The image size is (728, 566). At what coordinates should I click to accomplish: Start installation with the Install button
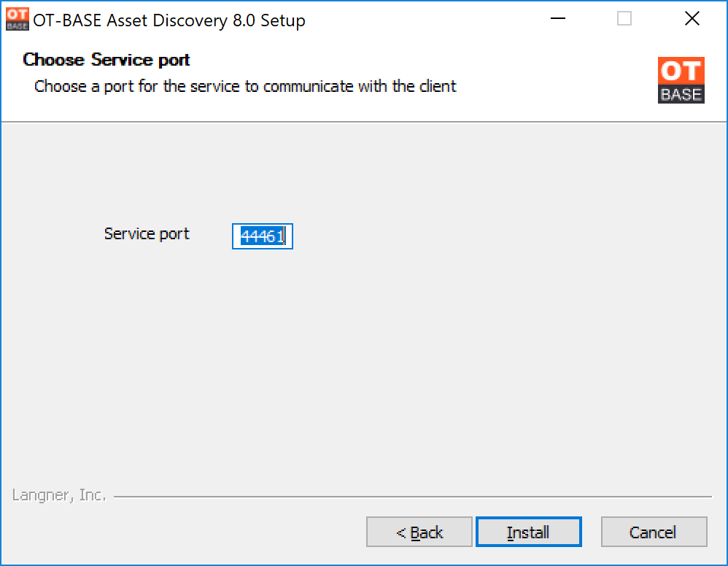tap(528, 532)
